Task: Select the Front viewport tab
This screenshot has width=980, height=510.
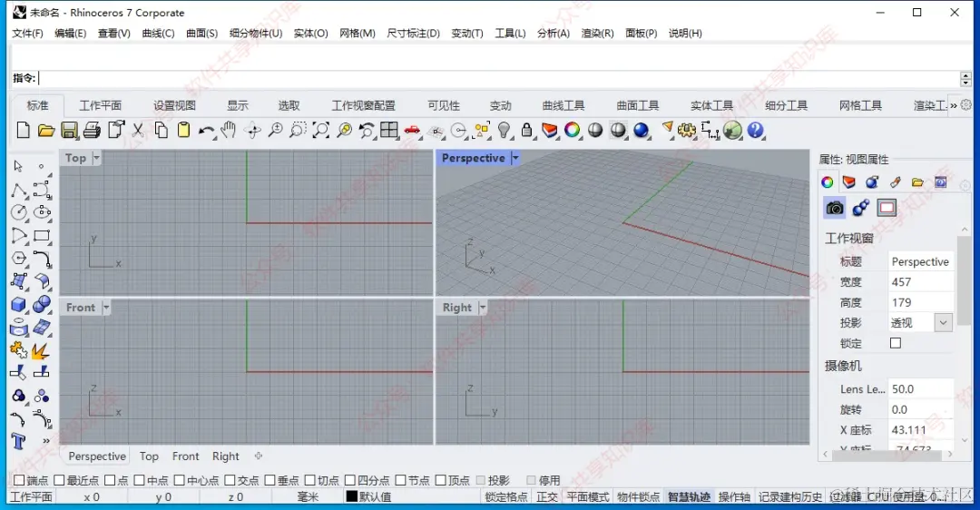Action: (186, 456)
